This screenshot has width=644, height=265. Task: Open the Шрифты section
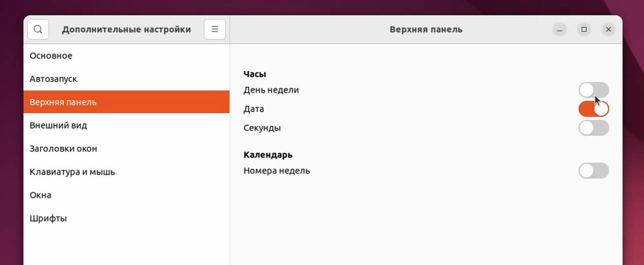pyautogui.click(x=126, y=218)
